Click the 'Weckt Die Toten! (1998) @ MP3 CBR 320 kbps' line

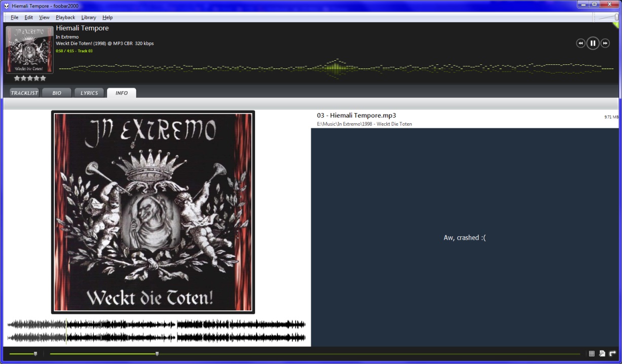[105, 44]
